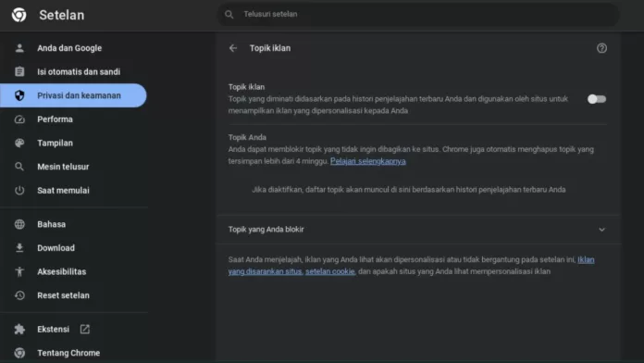Click the Chrome logo beside Setelan
Image resolution: width=644 pixels, height=363 pixels.
click(x=19, y=15)
